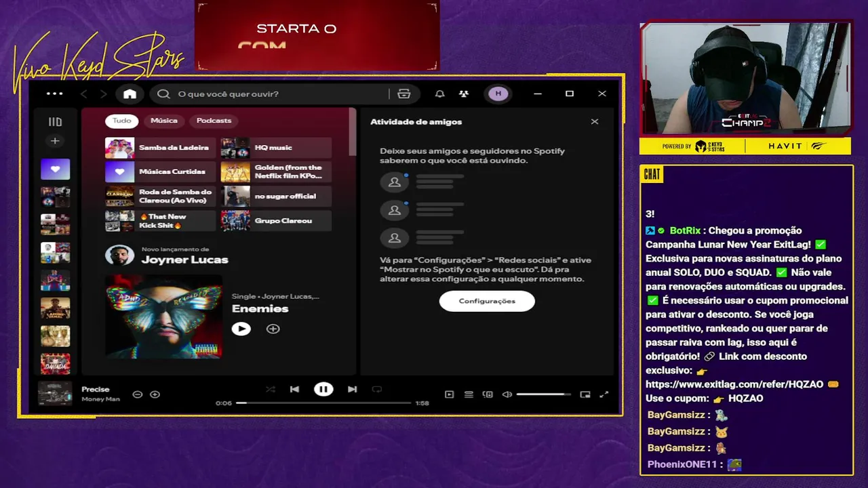Viewport: 868px width, 488px height.
Task: Pause the current track
Action: 323,389
